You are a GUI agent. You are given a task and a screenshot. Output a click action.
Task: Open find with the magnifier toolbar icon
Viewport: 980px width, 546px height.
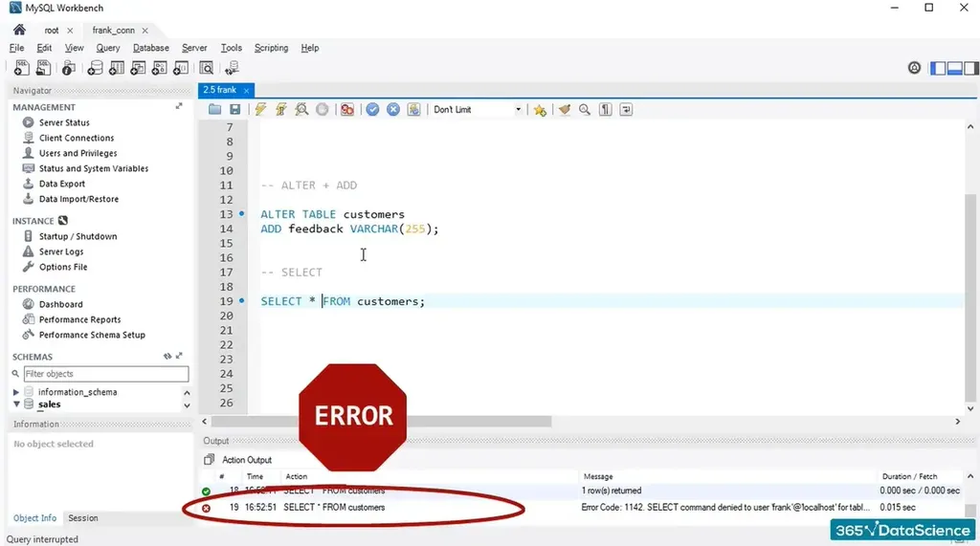coord(585,110)
